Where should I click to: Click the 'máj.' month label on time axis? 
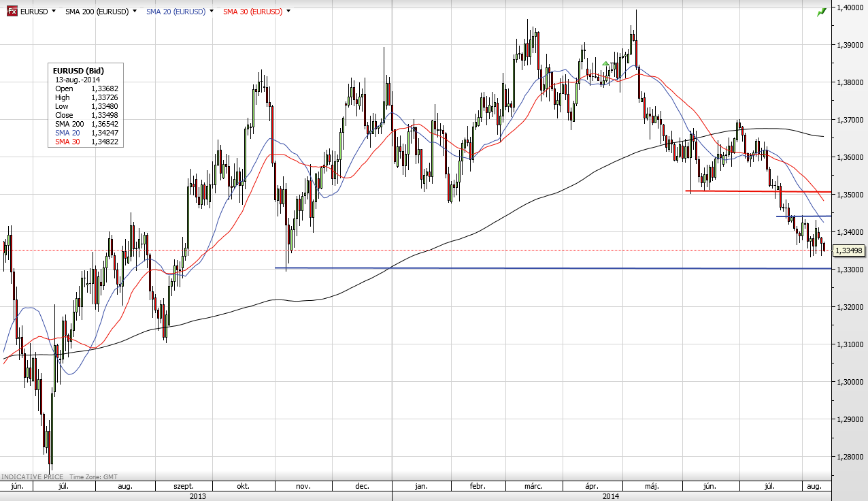click(x=652, y=487)
